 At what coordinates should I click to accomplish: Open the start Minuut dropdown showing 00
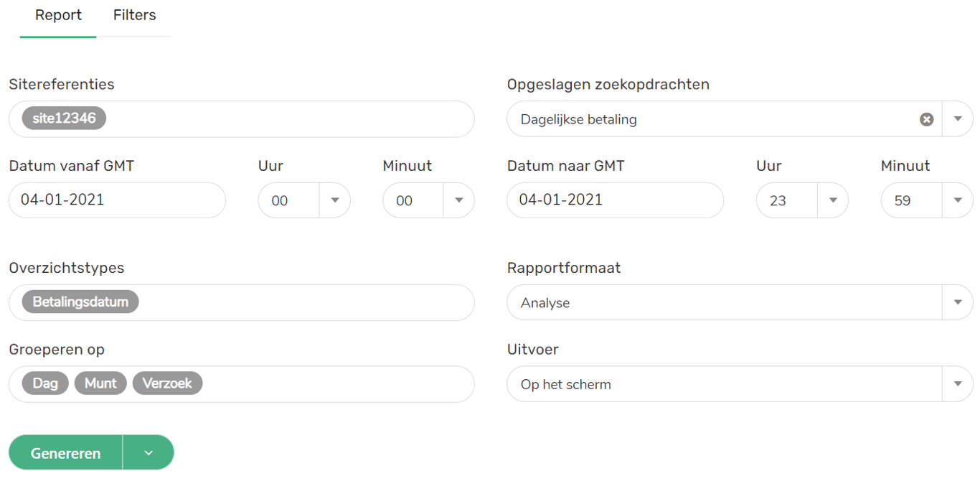[x=458, y=200]
